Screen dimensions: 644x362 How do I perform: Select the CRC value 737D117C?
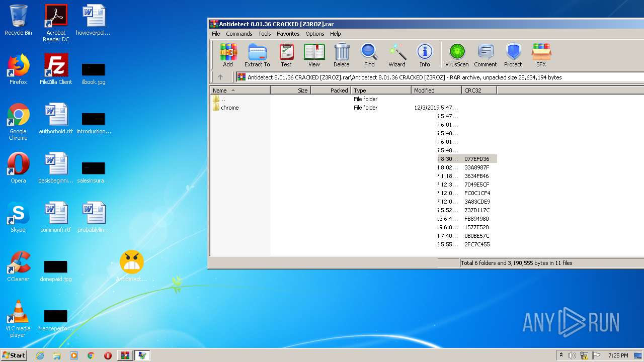pos(477,210)
